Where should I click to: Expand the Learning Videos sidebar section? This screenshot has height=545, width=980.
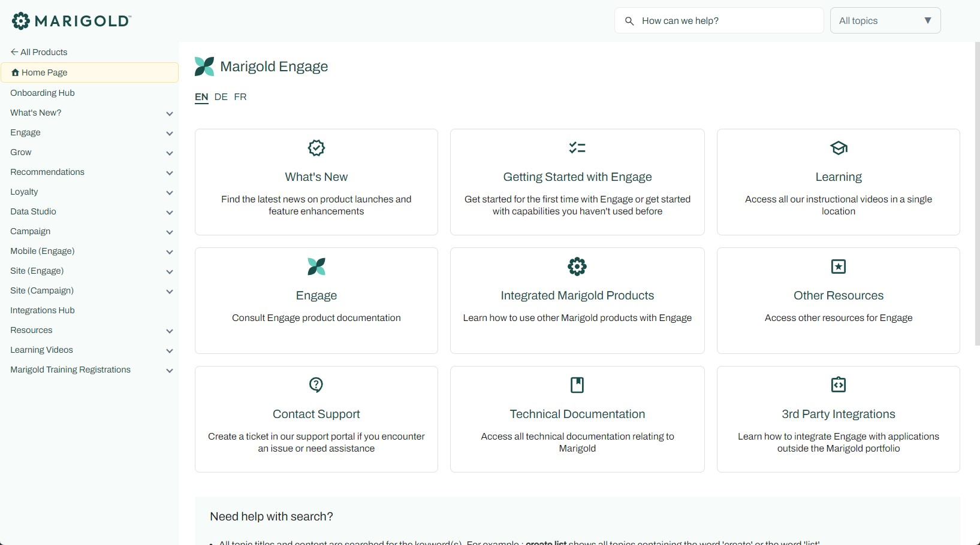coord(170,350)
